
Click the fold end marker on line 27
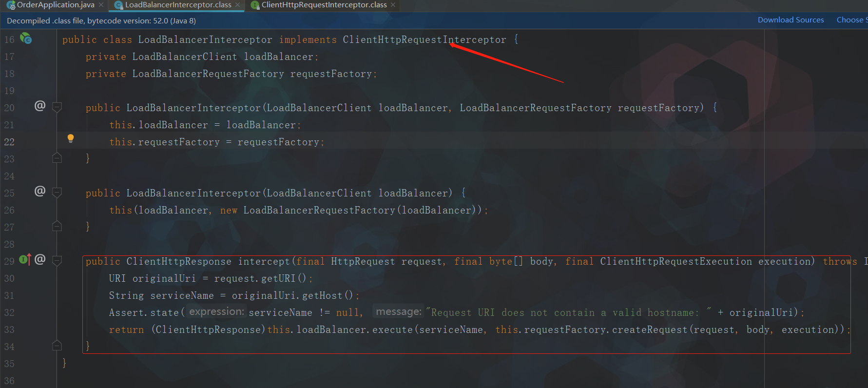tap(57, 226)
